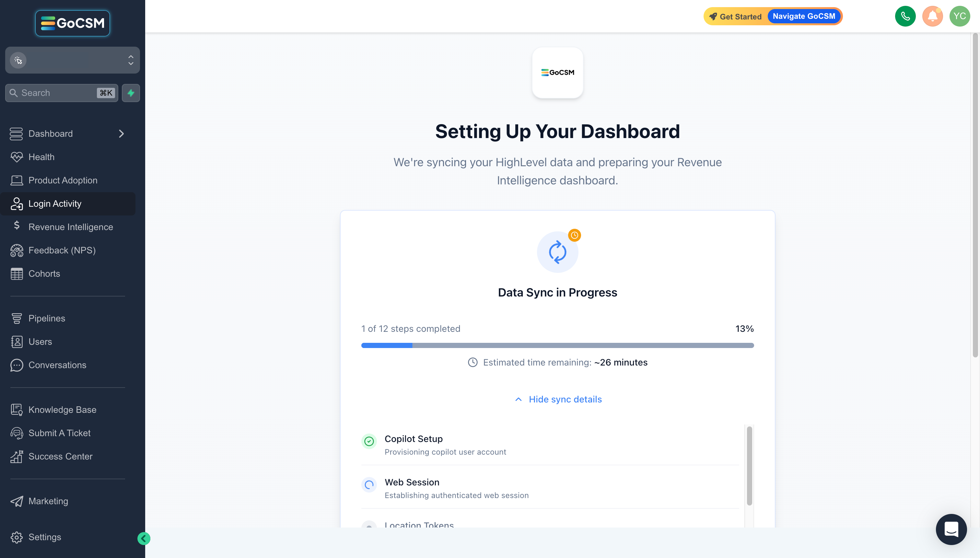Click the green lightning bolt quick action

[x=131, y=93]
